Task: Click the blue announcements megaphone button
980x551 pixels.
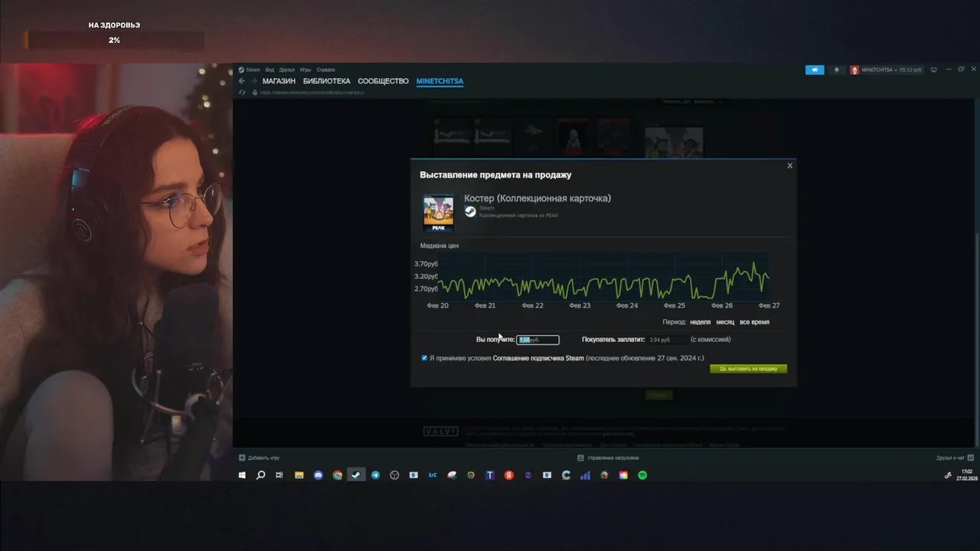Action: [x=815, y=70]
